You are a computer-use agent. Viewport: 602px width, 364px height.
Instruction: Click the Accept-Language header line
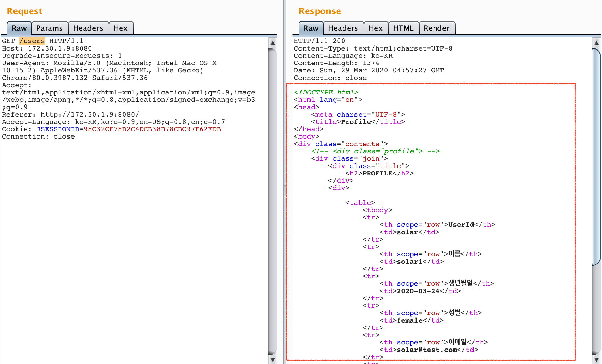[x=113, y=122]
